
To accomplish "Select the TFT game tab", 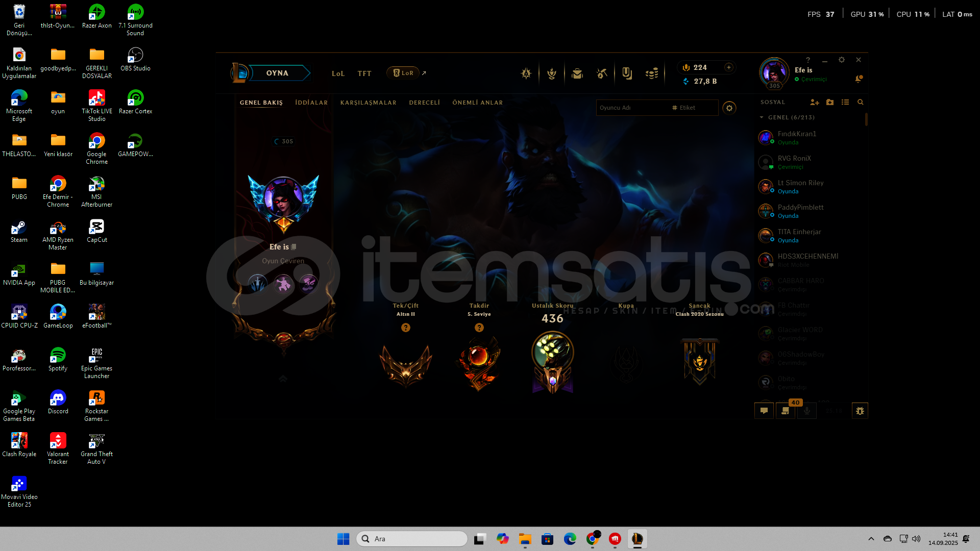I will point(364,73).
